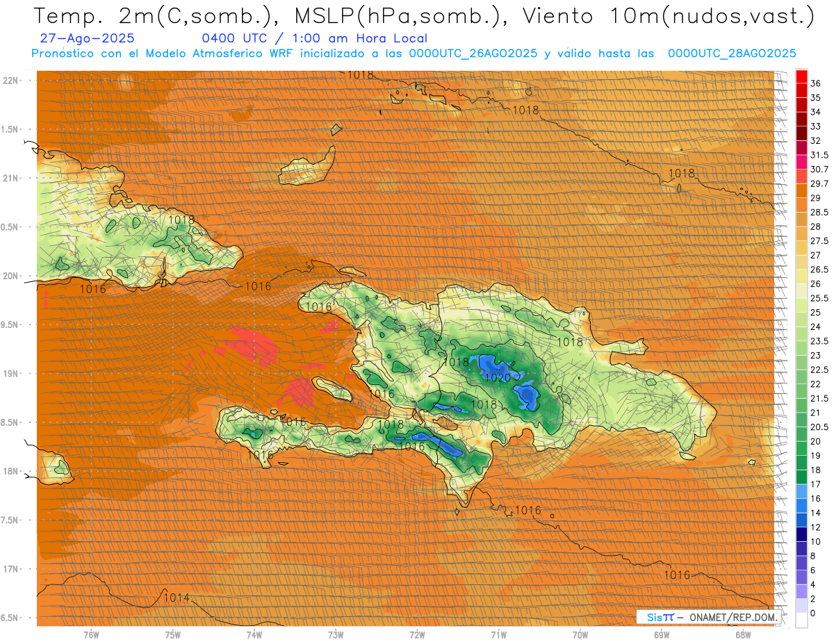The width and height of the screenshot is (834, 644).
Task: Click the "10" value on the color legend
Action: click(816, 541)
